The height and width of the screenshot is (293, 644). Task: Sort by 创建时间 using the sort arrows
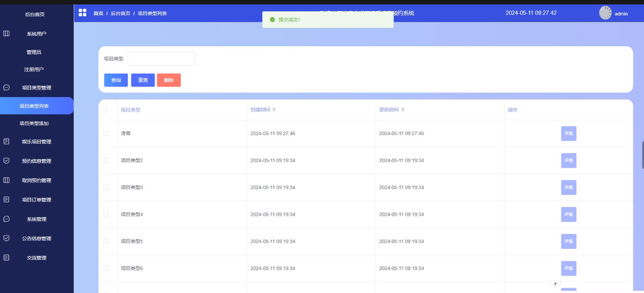[x=274, y=110]
